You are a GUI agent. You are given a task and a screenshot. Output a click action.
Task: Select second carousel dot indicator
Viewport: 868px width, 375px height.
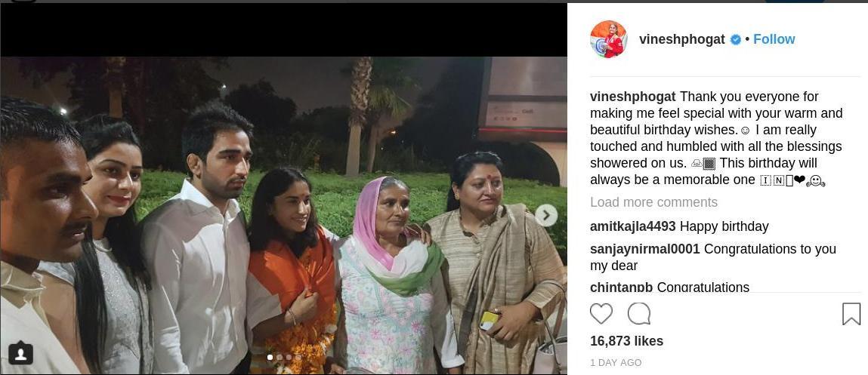click(280, 358)
